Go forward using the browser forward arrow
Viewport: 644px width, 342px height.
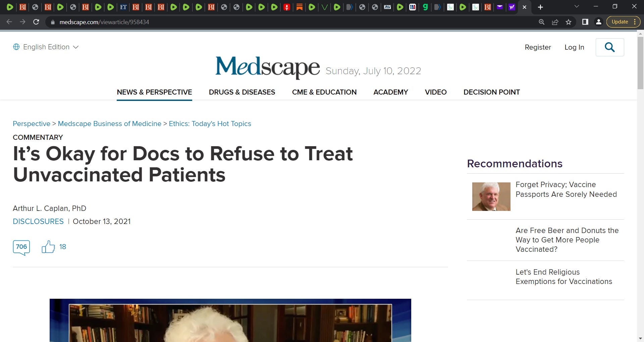tap(22, 22)
